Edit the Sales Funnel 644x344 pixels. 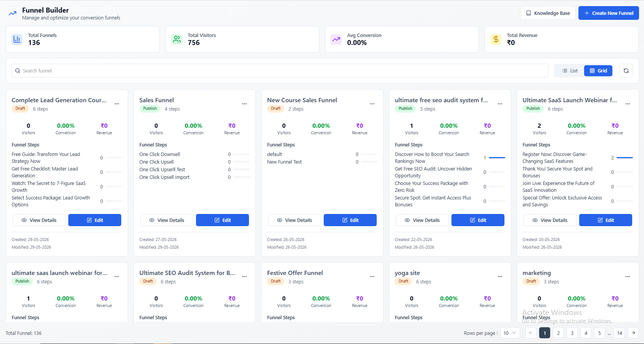click(222, 220)
